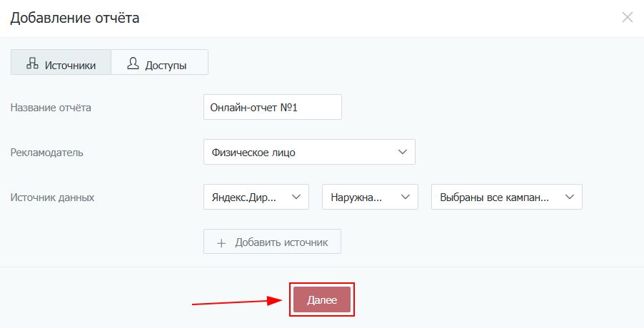Switch to the Доступы tab

pos(159,63)
